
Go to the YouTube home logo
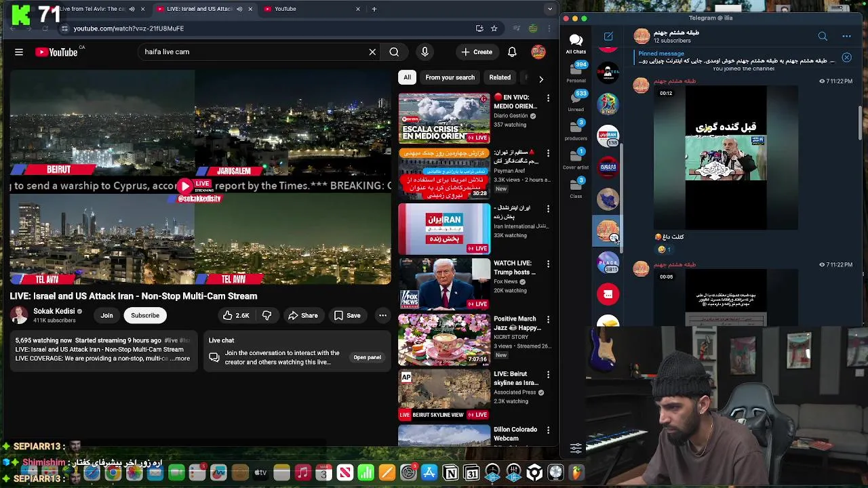click(x=56, y=52)
